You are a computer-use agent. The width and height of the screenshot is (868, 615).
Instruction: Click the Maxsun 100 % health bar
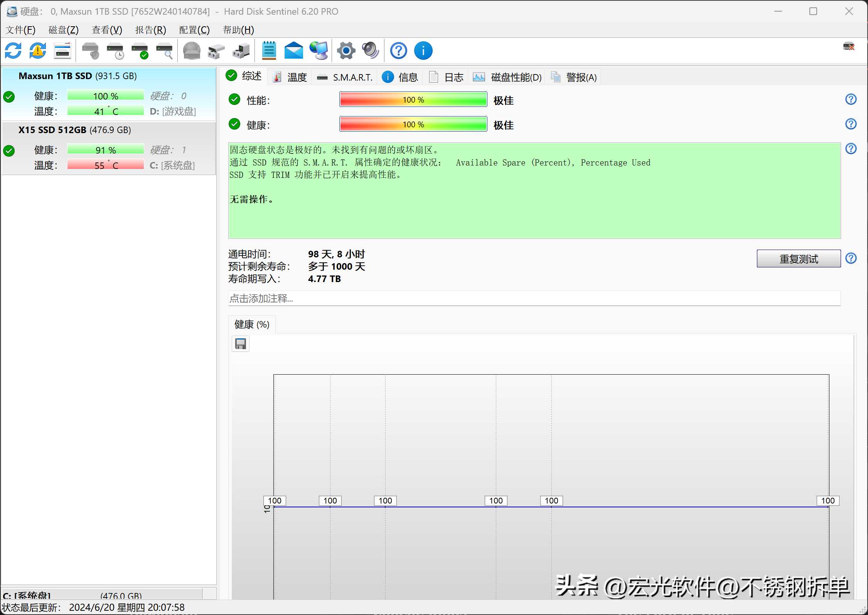point(106,96)
